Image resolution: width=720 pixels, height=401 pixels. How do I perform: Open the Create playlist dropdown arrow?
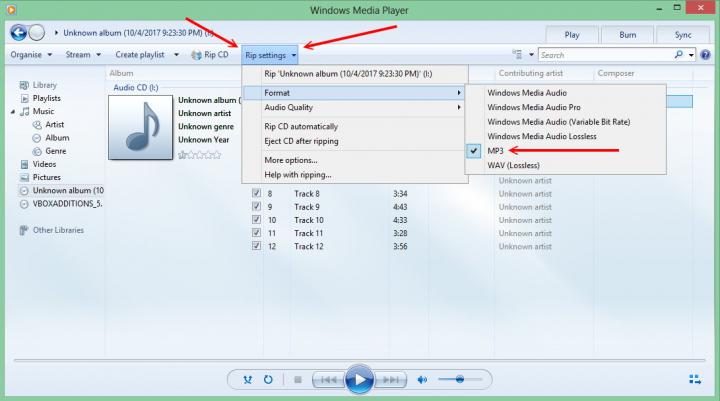coord(176,55)
